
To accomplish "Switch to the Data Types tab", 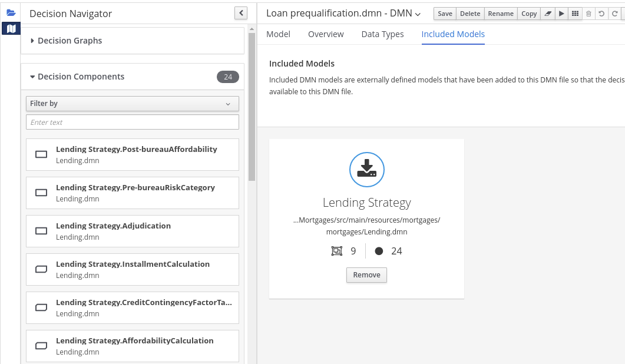I will 383,34.
